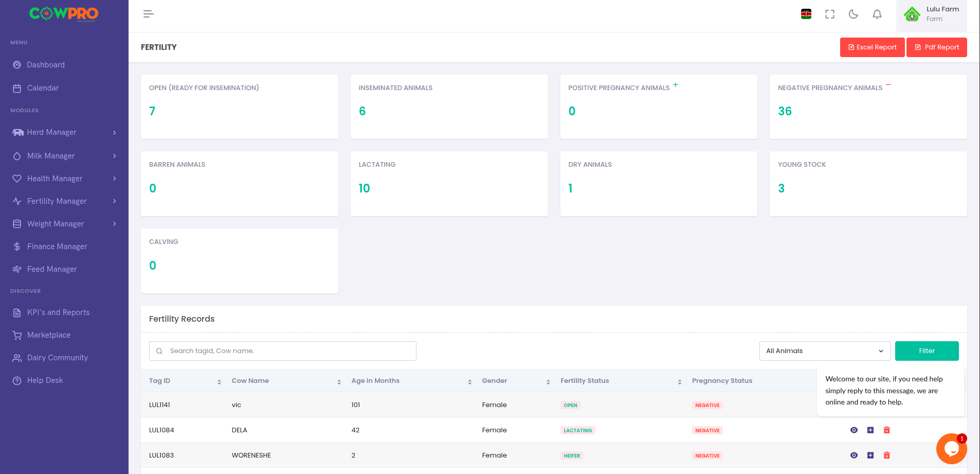This screenshot has width=980, height=474.
Task: Expand the Fertility Manager submenu
Action: click(64, 201)
